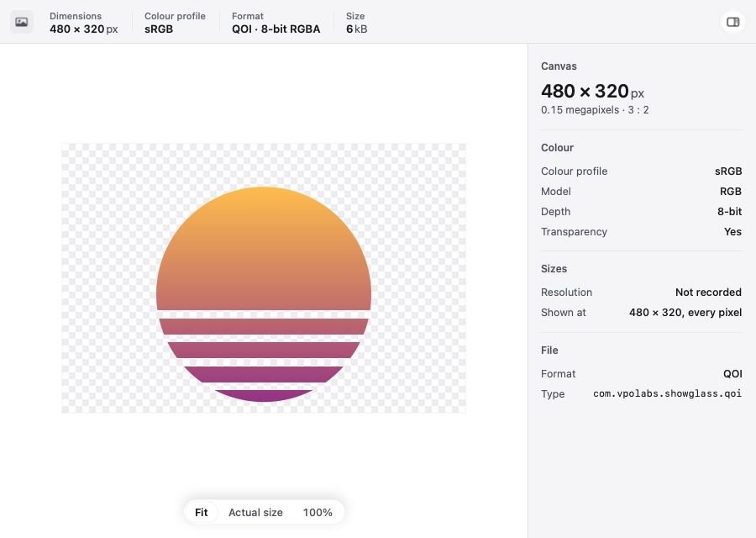Click the Colour section heading
The height and width of the screenshot is (538, 756).
pos(557,148)
